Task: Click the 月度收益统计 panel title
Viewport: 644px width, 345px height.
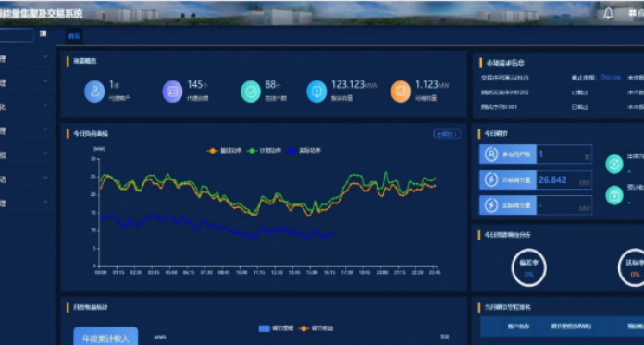Action: [x=91, y=307]
